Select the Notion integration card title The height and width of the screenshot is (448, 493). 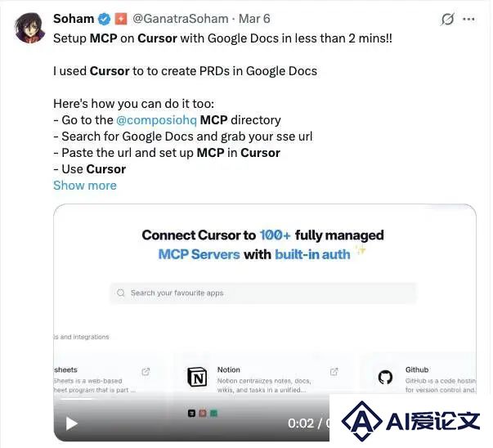click(x=229, y=370)
